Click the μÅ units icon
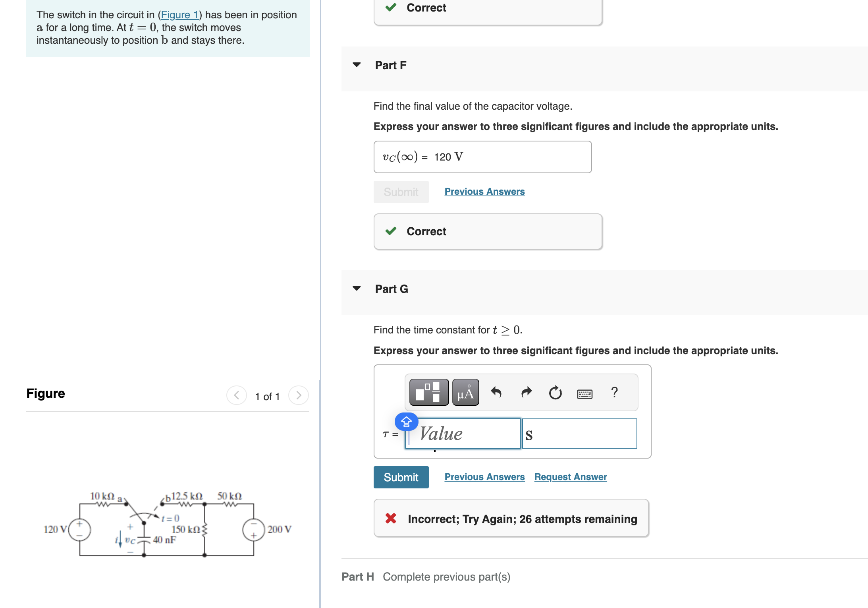The width and height of the screenshot is (868, 608). click(x=465, y=392)
